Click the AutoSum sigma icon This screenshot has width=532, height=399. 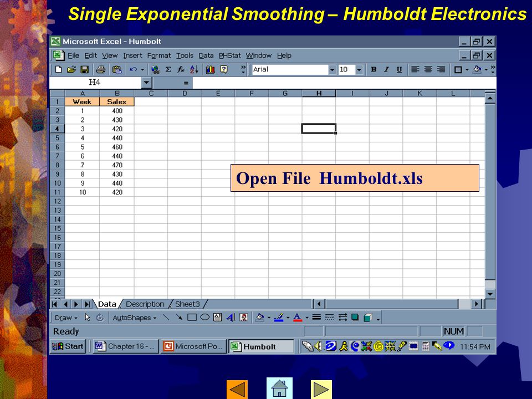tap(168, 70)
